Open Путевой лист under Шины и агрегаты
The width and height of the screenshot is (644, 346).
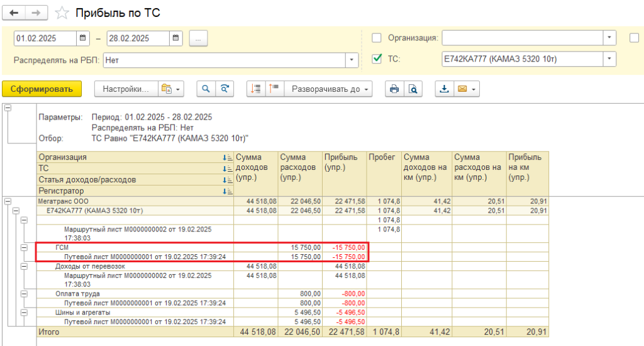[x=145, y=321]
